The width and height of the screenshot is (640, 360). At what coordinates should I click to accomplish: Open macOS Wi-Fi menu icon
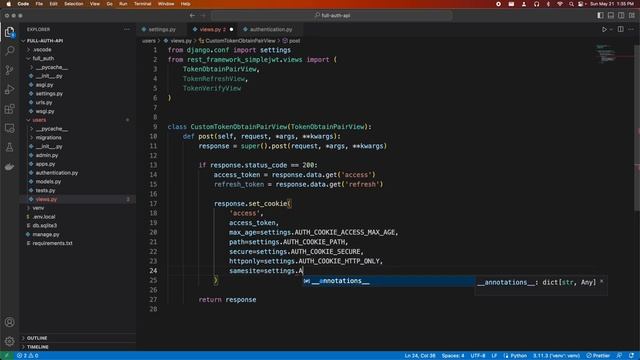pos(560,4)
